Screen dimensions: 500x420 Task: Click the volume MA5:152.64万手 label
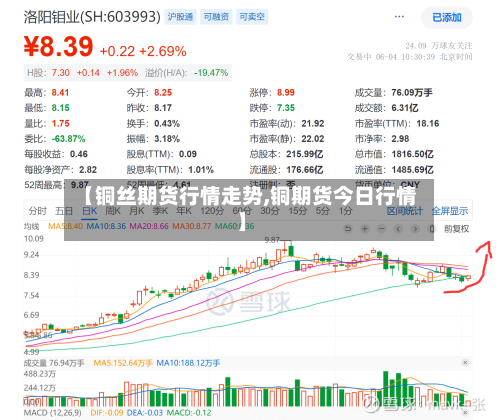coord(123,363)
